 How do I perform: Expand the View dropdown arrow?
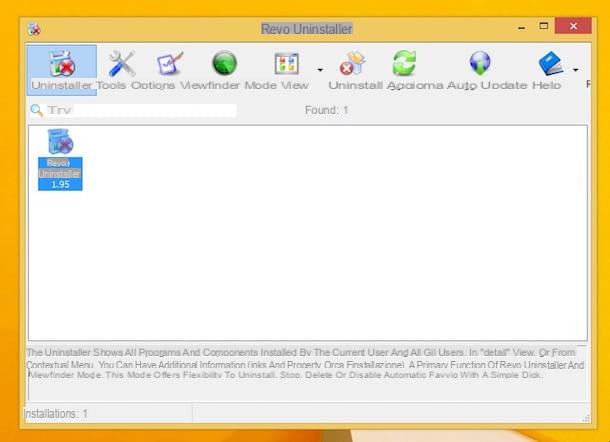point(320,70)
